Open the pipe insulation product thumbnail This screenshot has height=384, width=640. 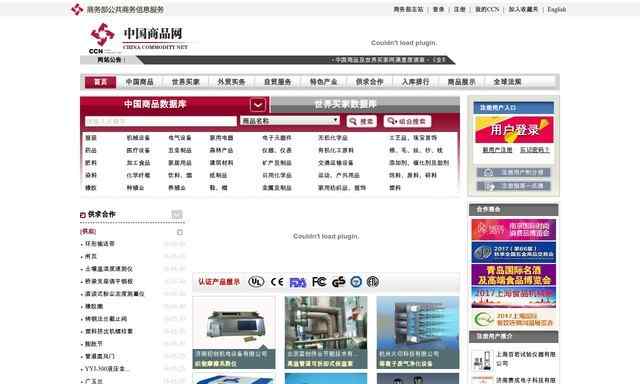coord(326,332)
